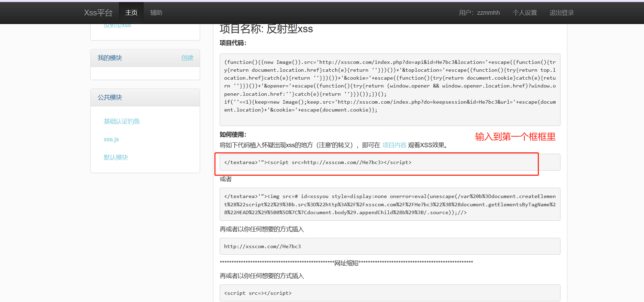Click the 项目代码 code block
The width and height of the screenshot is (644, 302).
(x=390, y=90)
